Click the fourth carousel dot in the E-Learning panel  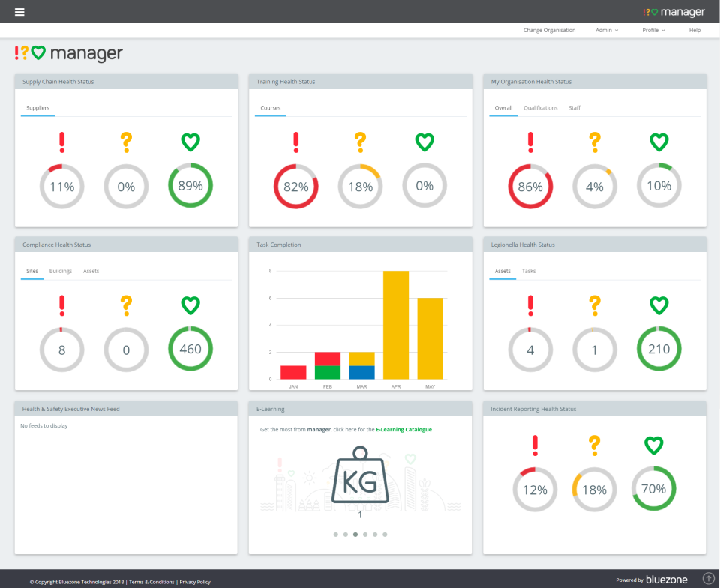364,535
